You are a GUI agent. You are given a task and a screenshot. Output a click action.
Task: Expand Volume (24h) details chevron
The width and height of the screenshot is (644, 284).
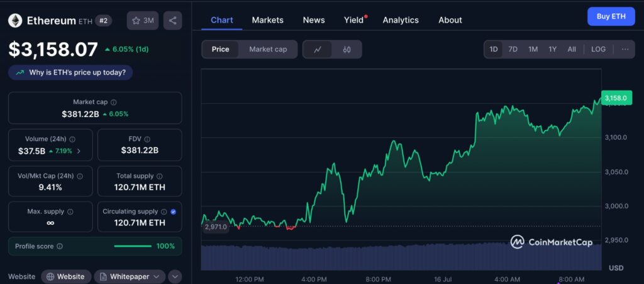[79, 151]
